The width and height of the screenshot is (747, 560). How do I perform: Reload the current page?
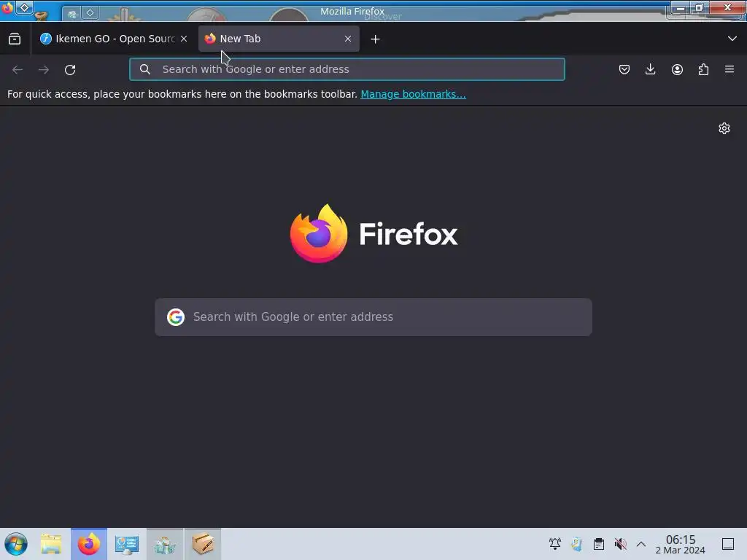pos(70,69)
